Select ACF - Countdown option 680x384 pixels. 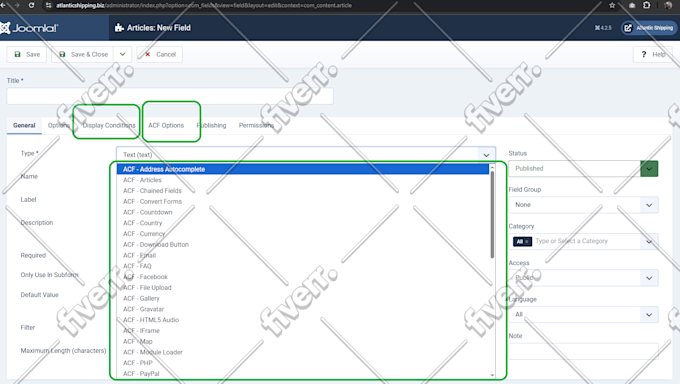[x=303, y=212]
